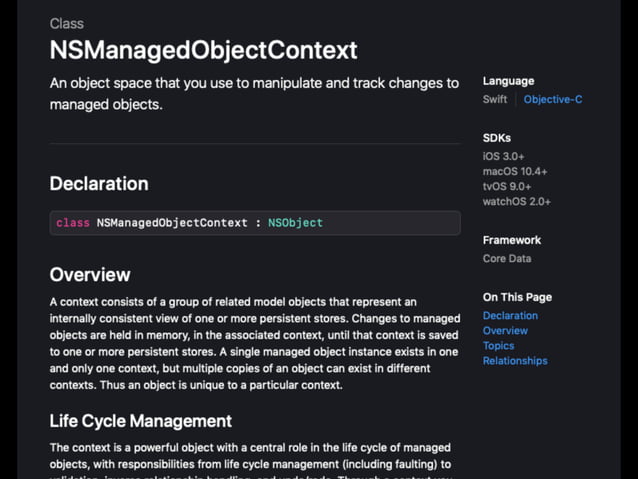This screenshot has height=479, width=638.
Task: Navigate to the Relationships section link
Action: [515, 361]
